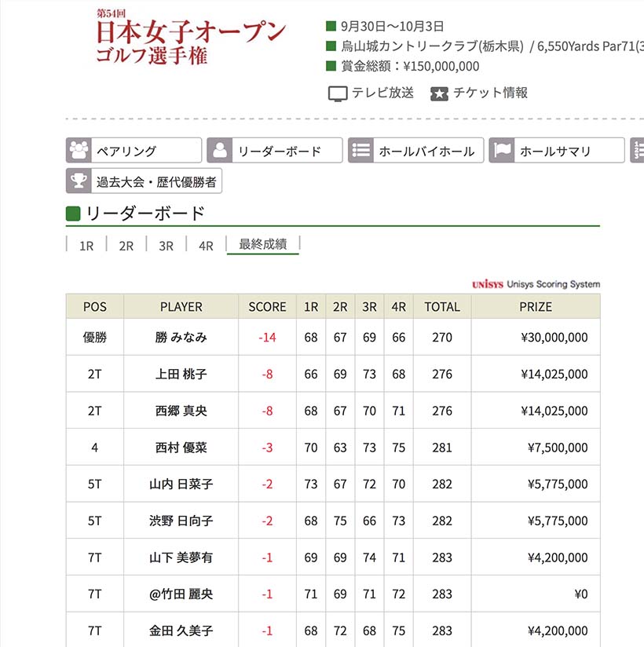
Task: Click the hole-by-hole list icon
Action: click(361, 151)
